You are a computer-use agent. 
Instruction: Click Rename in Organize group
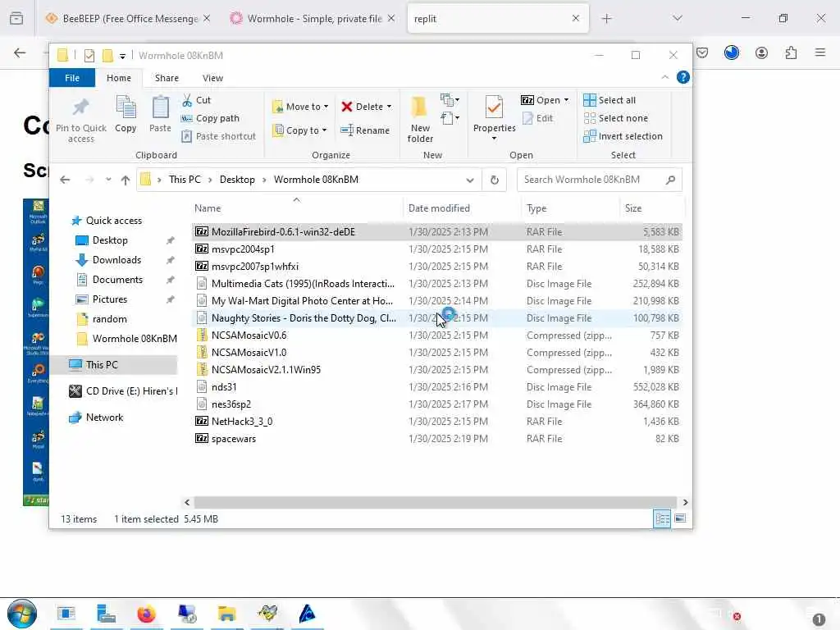365,130
